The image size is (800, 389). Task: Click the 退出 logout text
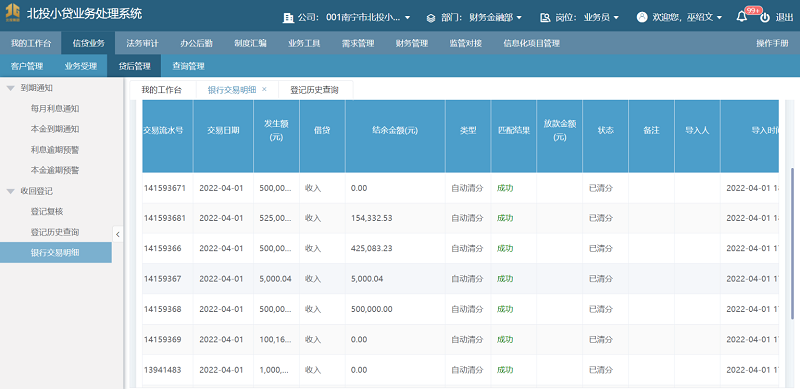784,17
